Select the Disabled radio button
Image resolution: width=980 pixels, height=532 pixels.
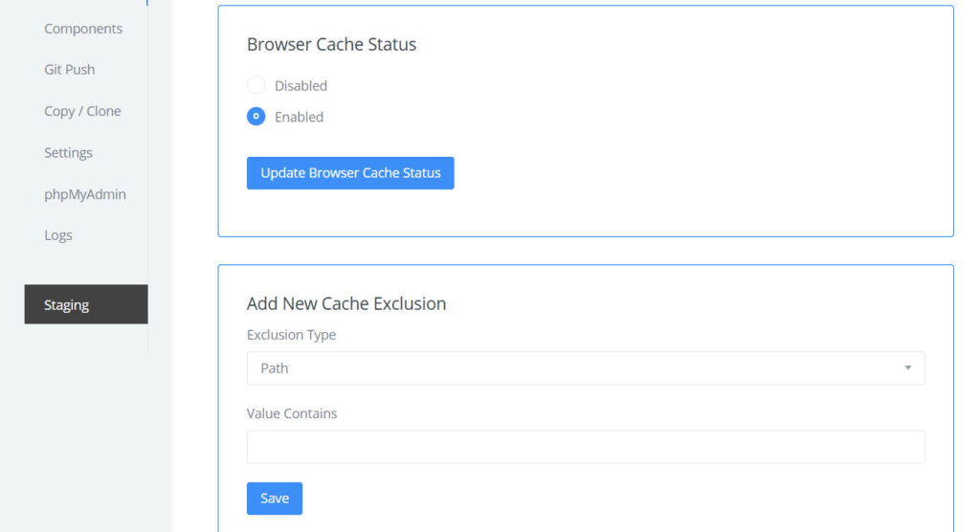pyautogui.click(x=256, y=85)
